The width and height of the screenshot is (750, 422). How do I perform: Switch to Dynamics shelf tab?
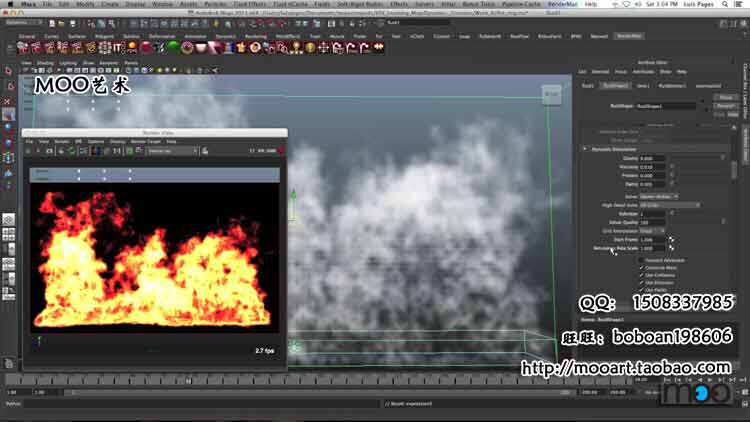225,36
